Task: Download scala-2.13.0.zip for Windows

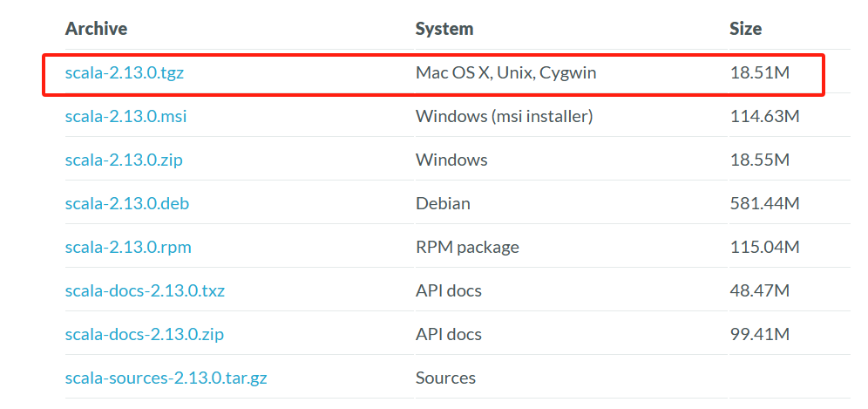Action: point(124,160)
